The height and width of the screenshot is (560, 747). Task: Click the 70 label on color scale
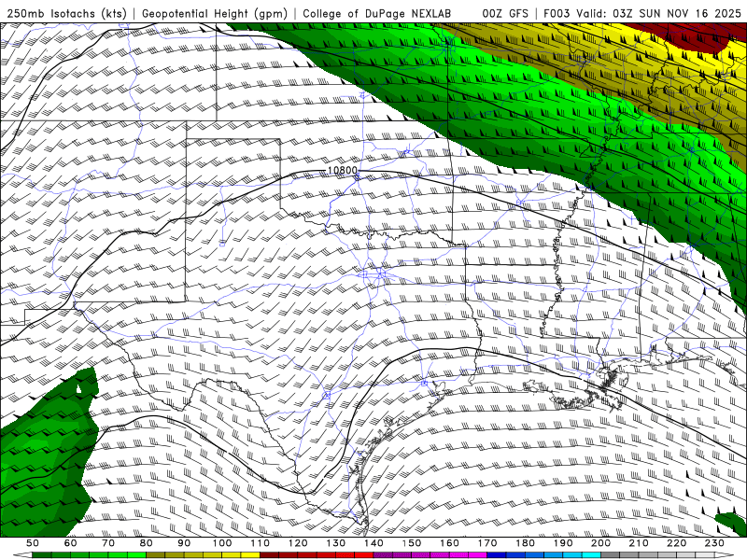[x=108, y=543]
